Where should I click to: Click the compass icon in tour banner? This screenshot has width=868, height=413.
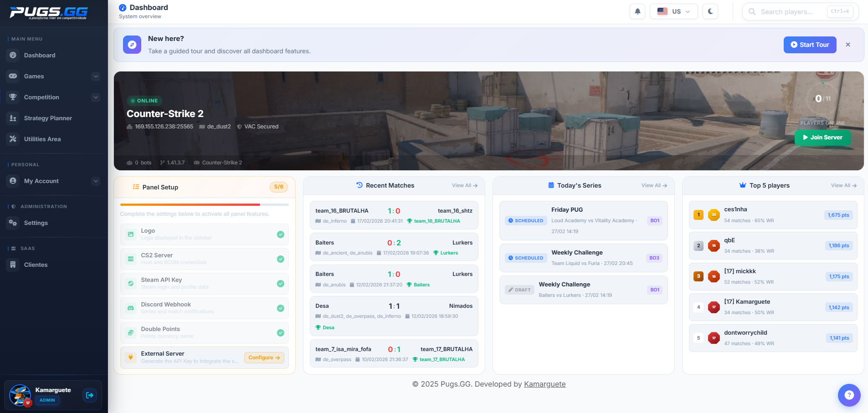pyautogui.click(x=132, y=45)
